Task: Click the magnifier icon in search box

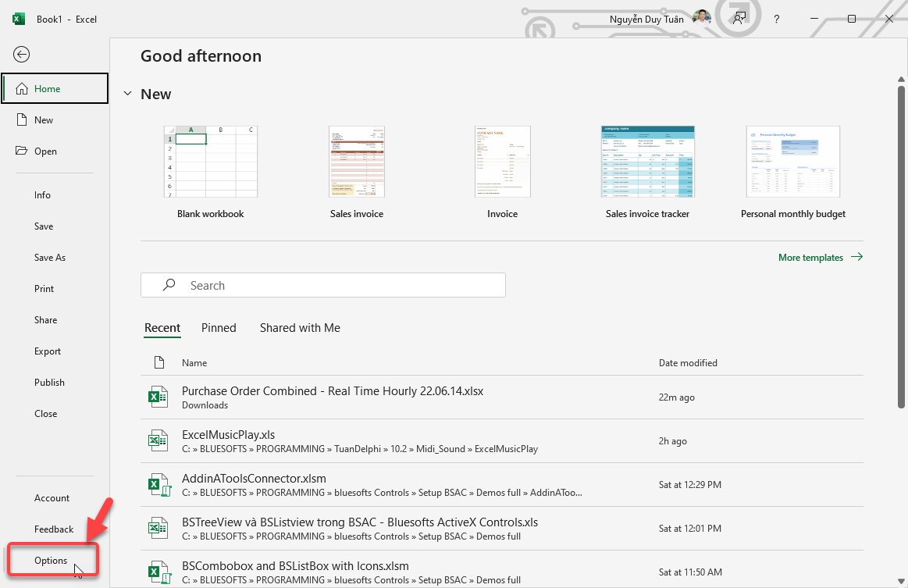Action: [169, 284]
